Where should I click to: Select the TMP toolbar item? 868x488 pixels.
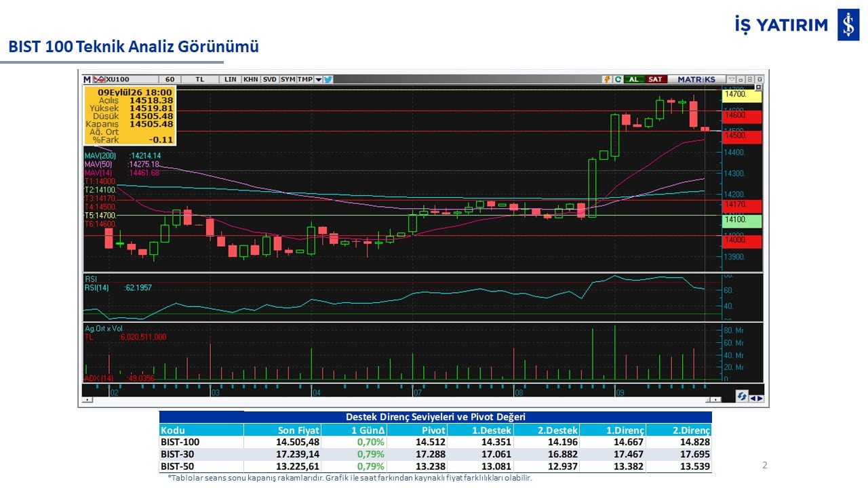point(305,79)
